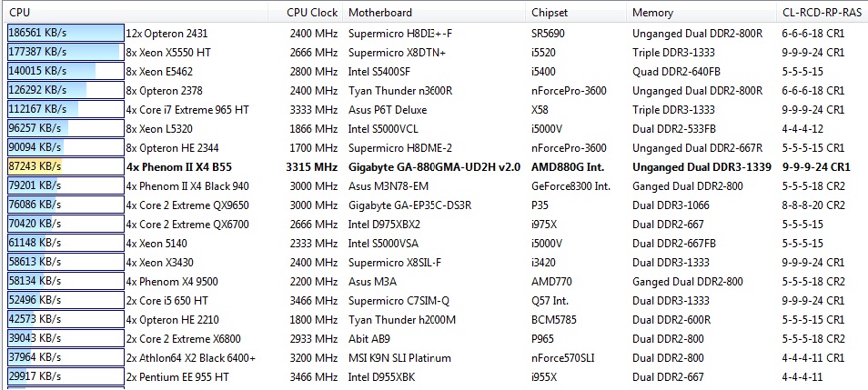Sort by the CPU column header
This screenshot has width=868, height=390.
pyautogui.click(x=20, y=13)
